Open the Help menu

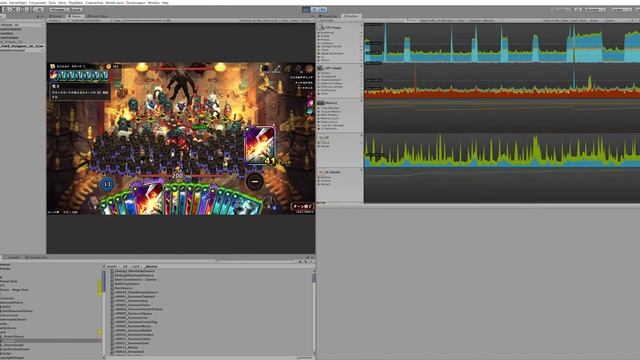(x=165, y=2)
